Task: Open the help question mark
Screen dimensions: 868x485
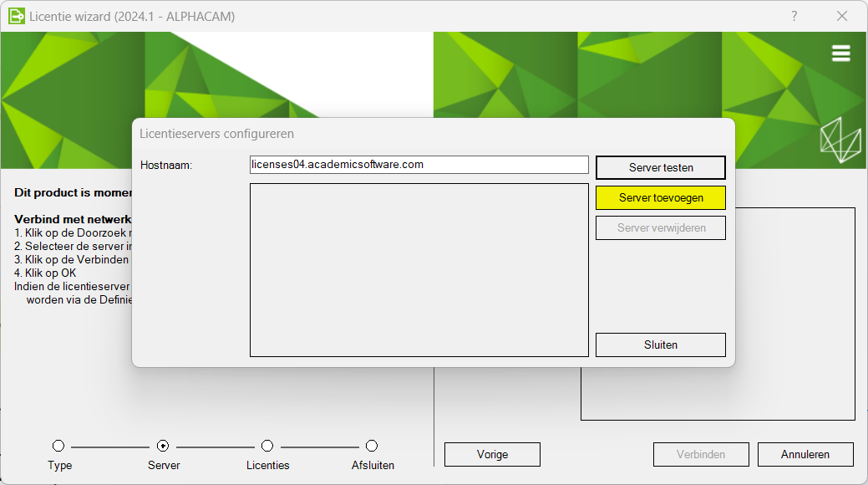Action: 794,16
